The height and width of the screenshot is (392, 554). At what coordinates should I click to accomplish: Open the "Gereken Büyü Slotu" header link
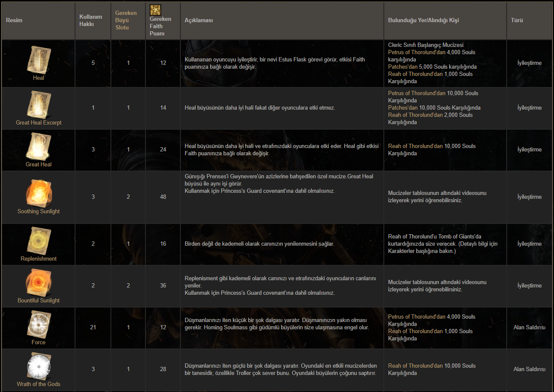pyautogui.click(x=126, y=20)
